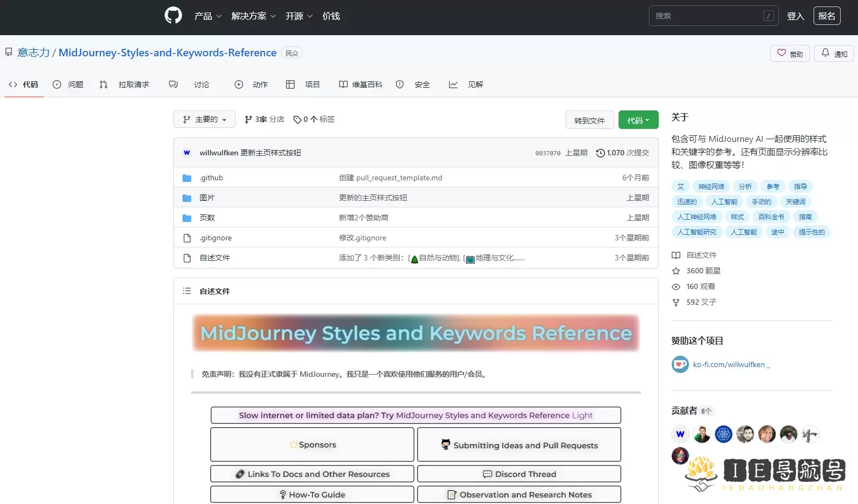Open the 自述文件 file in file list

tap(214, 258)
